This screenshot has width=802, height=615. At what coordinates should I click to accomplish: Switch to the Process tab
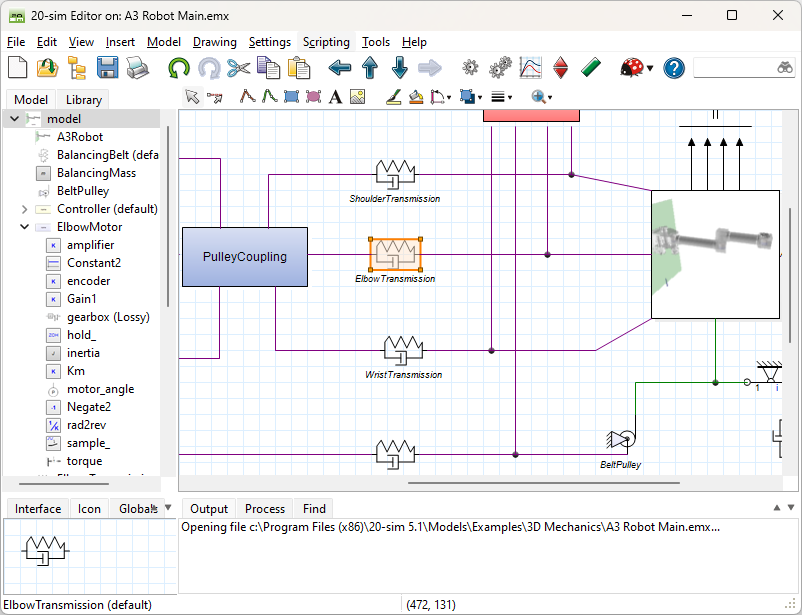click(x=264, y=508)
